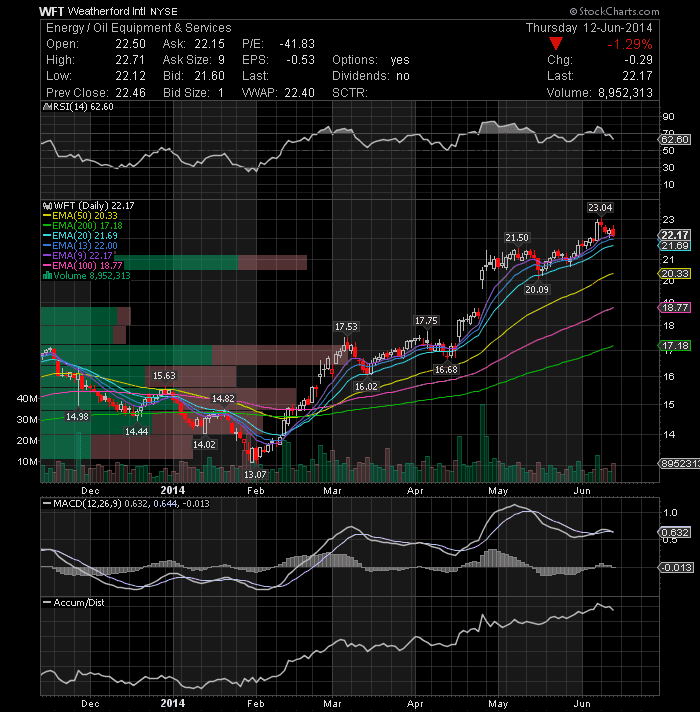Click the 23.04 peak price annotation
This screenshot has height=712, width=700.
tap(600, 208)
